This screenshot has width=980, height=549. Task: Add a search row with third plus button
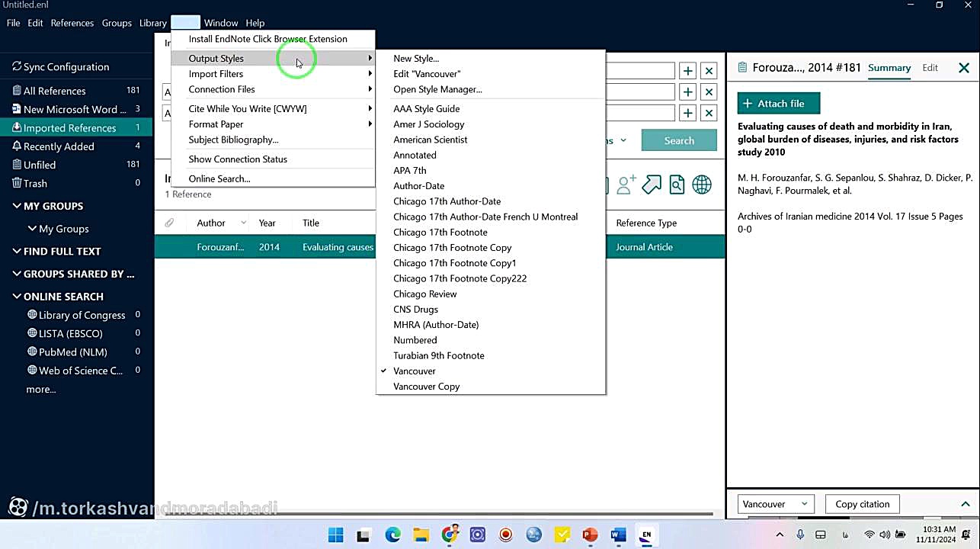point(688,113)
